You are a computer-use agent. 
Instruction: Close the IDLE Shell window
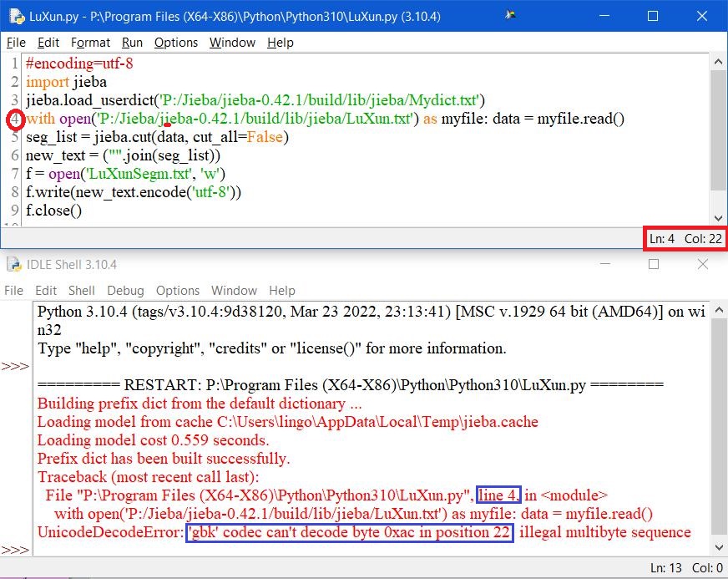point(703,264)
